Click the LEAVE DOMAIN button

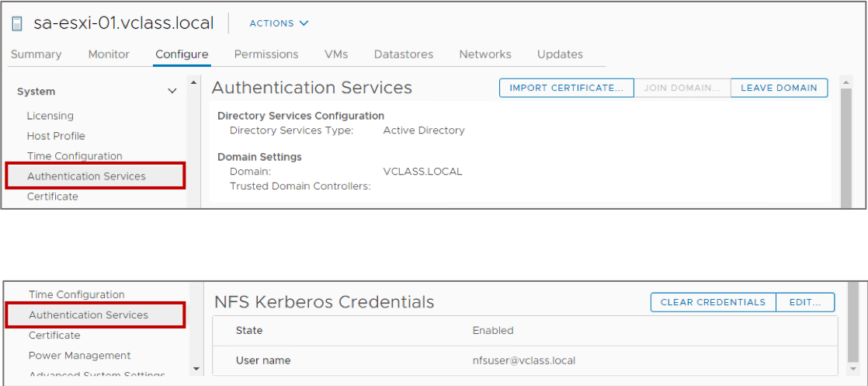click(779, 88)
